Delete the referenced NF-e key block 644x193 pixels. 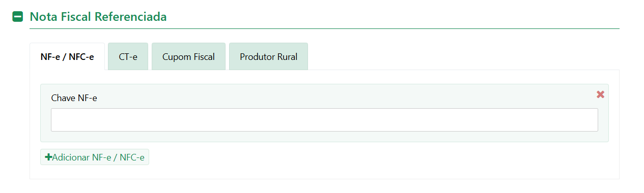pos(600,94)
